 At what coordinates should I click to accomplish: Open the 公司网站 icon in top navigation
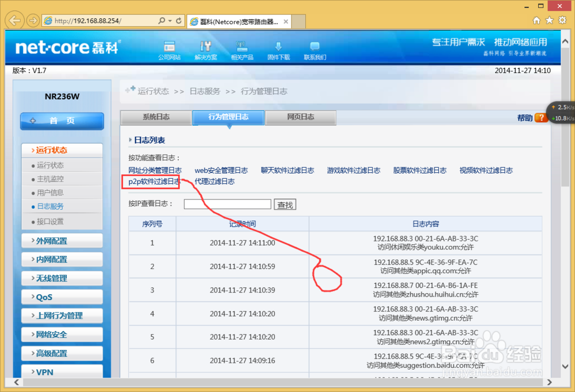(x=169, y=49)
